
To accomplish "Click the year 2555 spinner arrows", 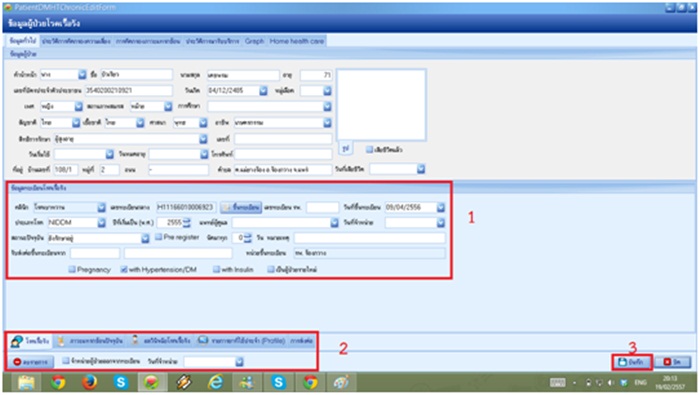I will tap(187, 222).
